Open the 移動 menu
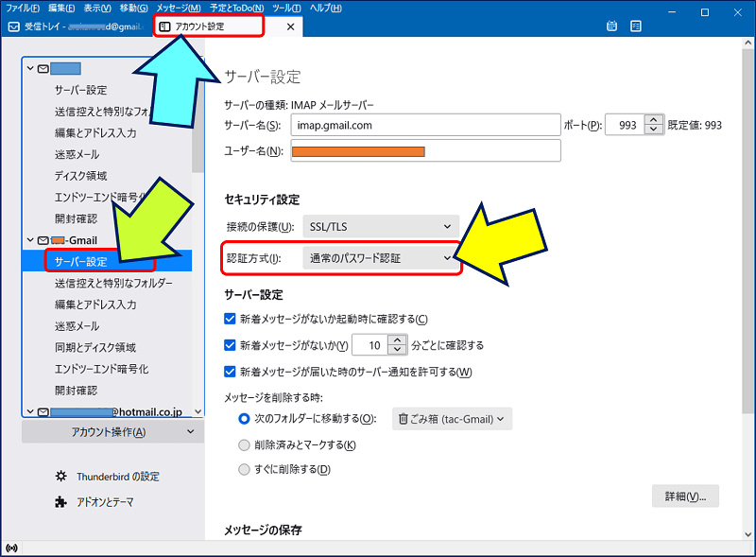756x557 pixels. (133, 9)
